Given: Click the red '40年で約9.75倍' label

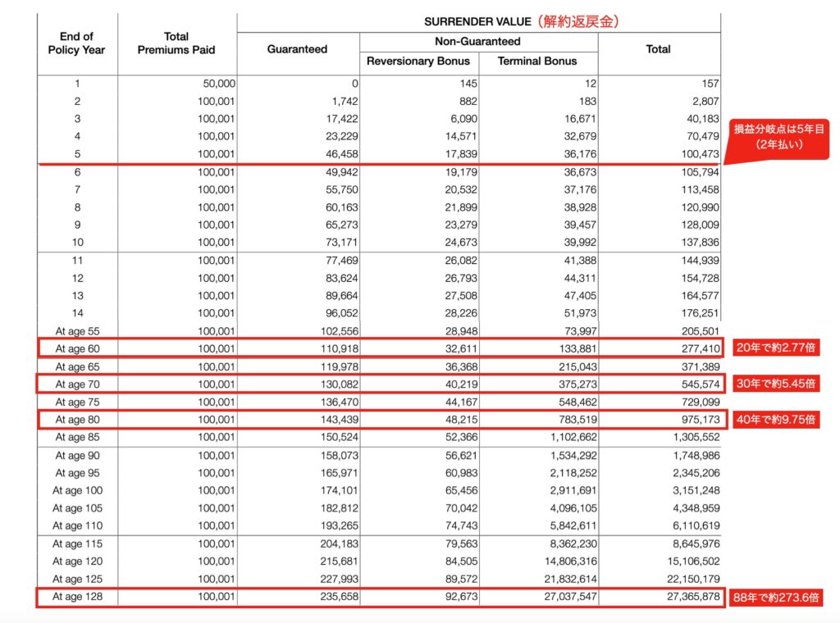Looking at the screenshot, I should (x=774, y=419).
